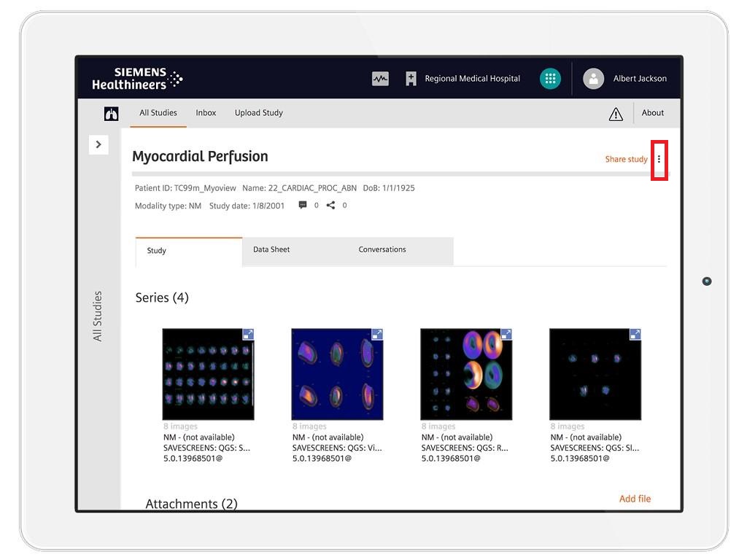The height and width of the screenshot is (560, 747).
Task: Expand the second series thumbnail to fullscreen
Action: pyautogui.click(x=377, y=335)
